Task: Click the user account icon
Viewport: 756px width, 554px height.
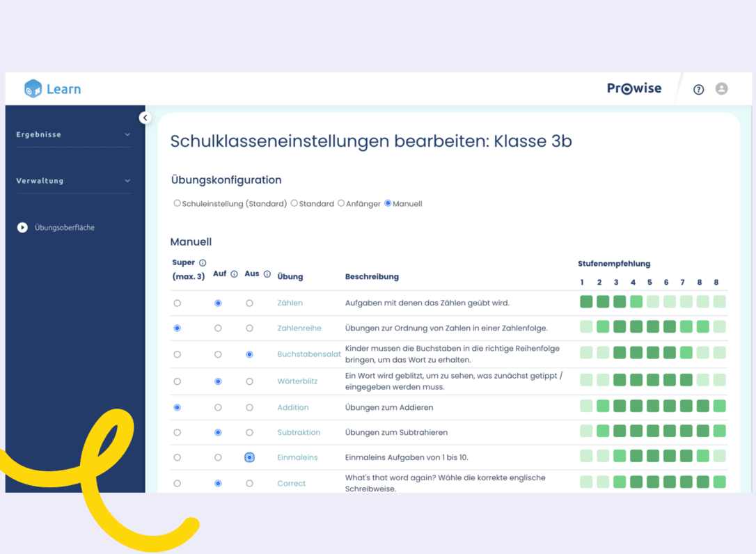Action: tap(721, 88)
